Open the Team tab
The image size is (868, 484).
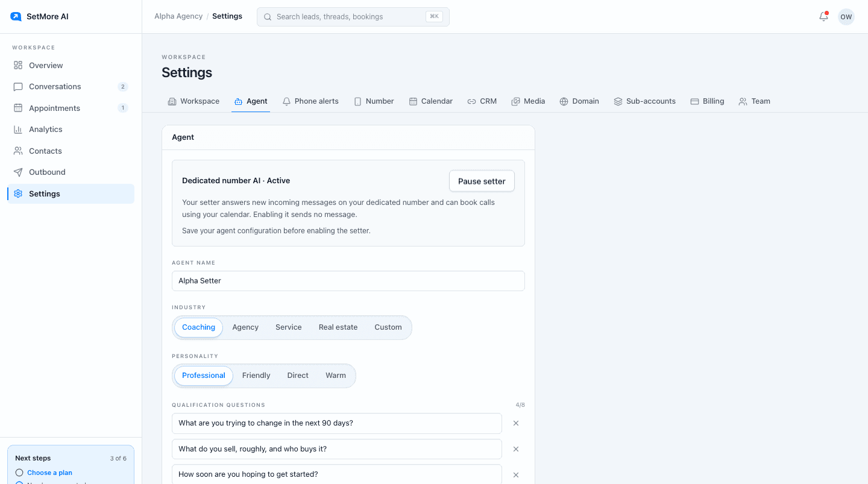click(754, 101)
